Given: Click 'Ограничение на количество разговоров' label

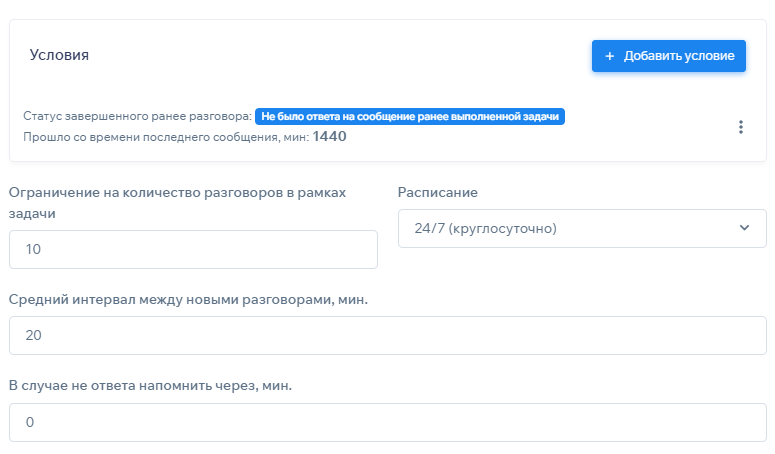Looking at the screenshot, I should point(177,193).
